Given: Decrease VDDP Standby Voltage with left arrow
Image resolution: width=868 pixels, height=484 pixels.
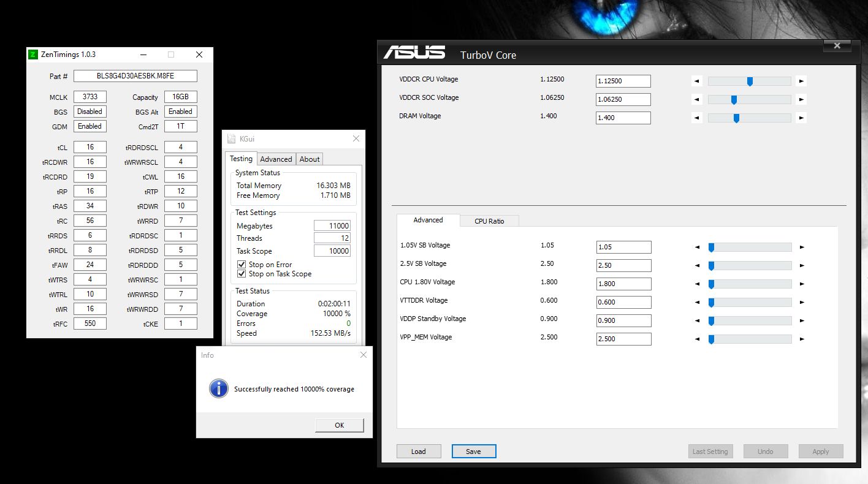Looking at the screenshot, I should coord(697,321).
